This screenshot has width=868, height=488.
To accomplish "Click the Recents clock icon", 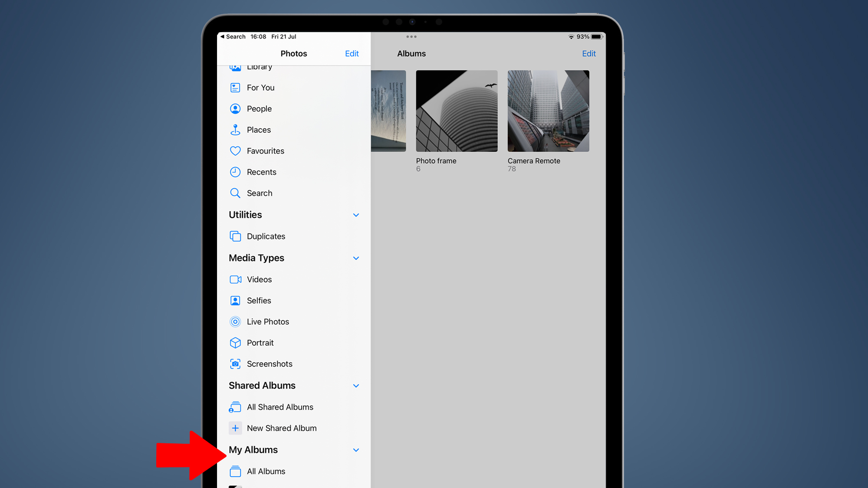I will (x=236, y=172).
